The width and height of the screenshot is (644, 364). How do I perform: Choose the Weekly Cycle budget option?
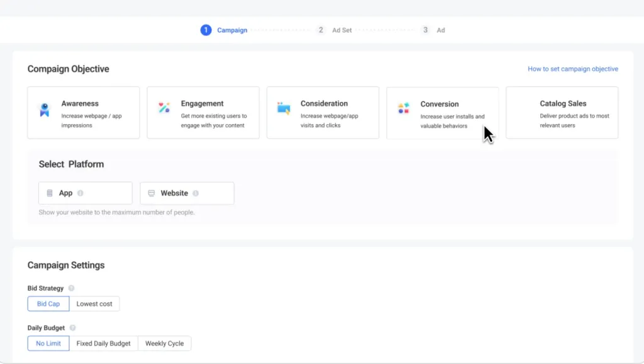164,343
